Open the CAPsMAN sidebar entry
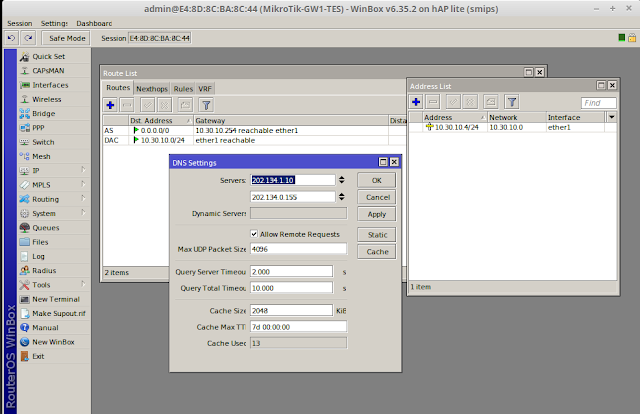 click(x=48, y=71)
